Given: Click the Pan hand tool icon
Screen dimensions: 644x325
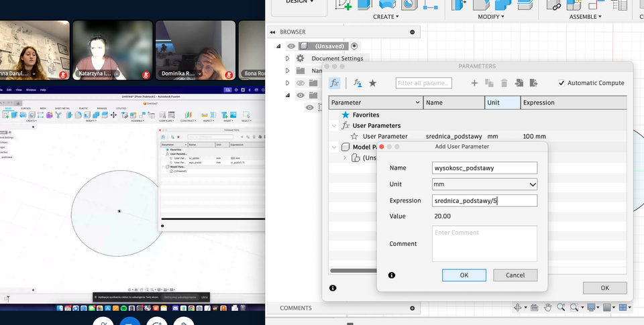Looking at the screenshot, I should (x=548, y=308).
